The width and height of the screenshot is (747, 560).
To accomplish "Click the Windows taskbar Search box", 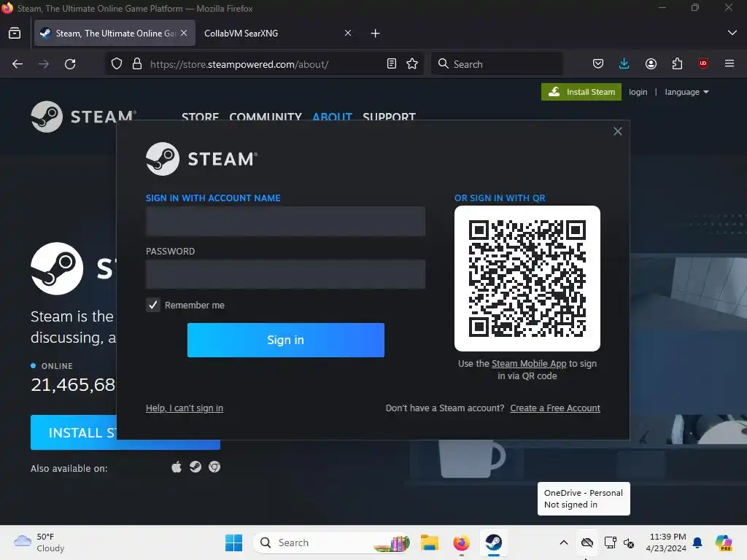I will click(332, 542).
